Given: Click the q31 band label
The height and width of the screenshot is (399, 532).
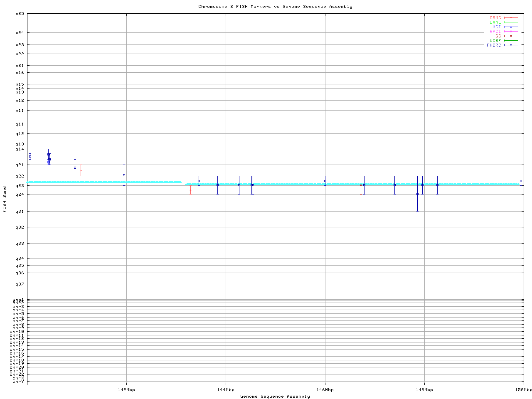Looking at the screenshot, I should point(20,212).
